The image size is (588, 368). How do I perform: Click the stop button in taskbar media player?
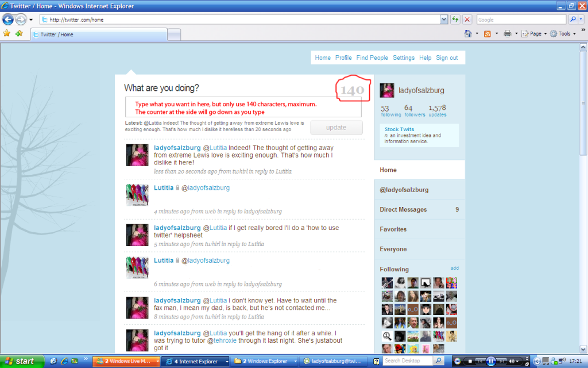(470, 361)
